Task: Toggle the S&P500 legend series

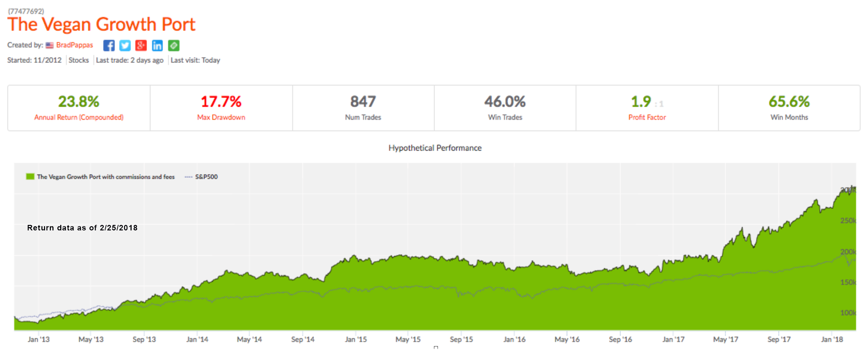Action: click(x=202, y=177)
